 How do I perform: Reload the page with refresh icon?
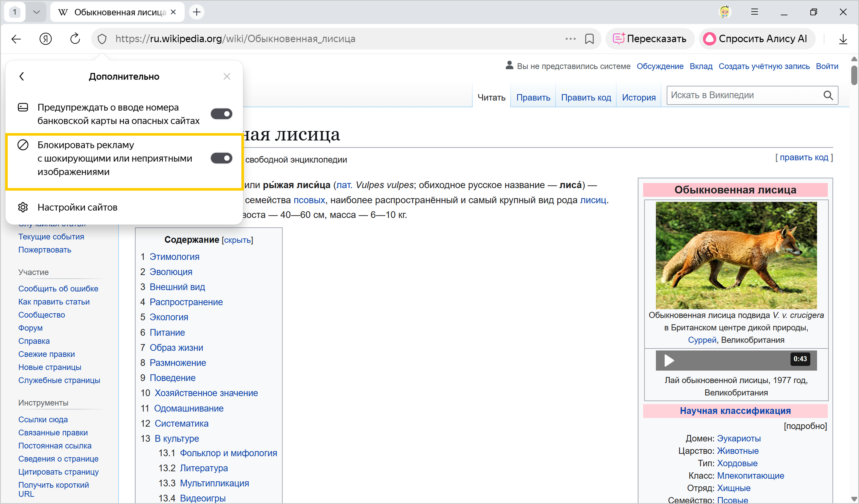coord(75,39)
